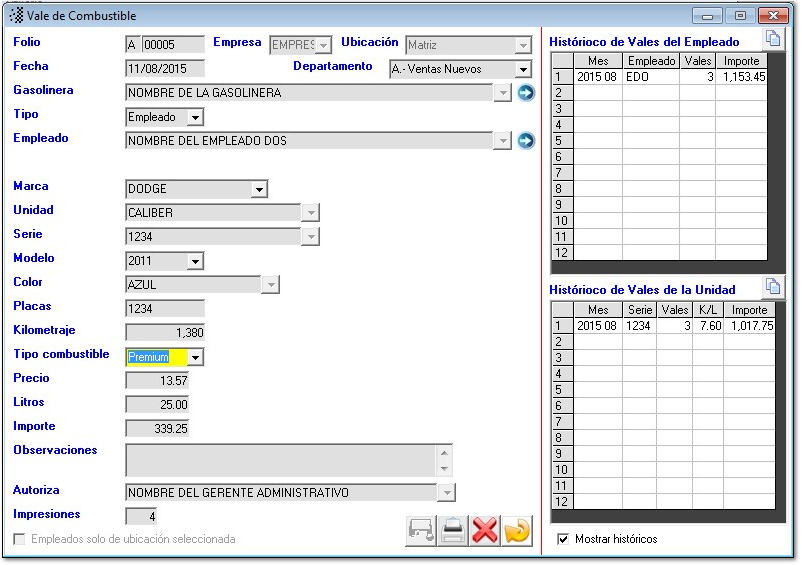Click the Folio number field 00005
802x565 pixels.
pyautogui.click(x=173, y=45)
